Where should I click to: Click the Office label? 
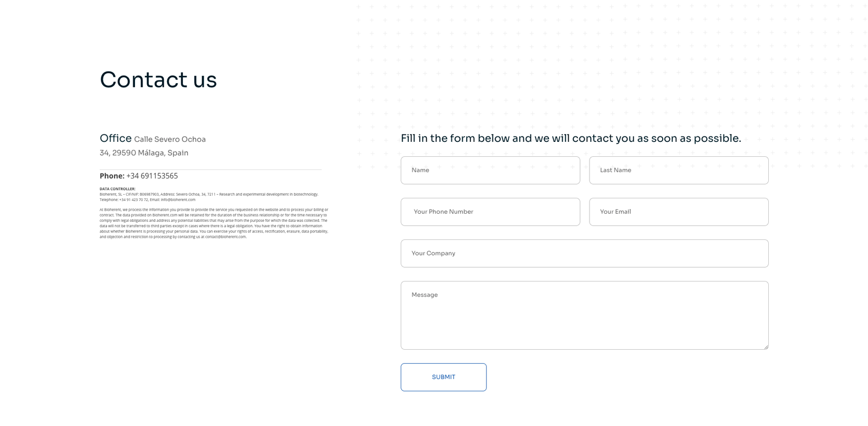tap(115, 139)
